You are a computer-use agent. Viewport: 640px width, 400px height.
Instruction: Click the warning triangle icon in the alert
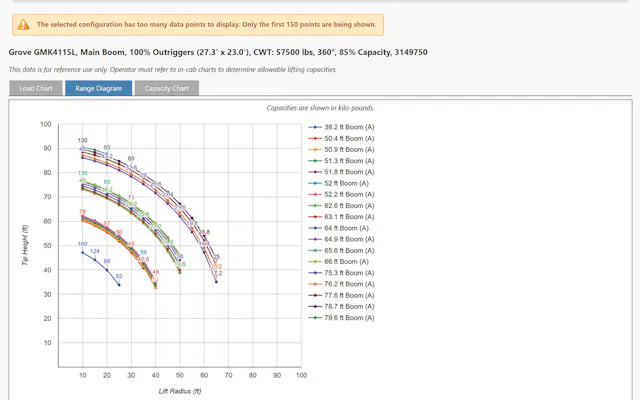coord(23,25)
